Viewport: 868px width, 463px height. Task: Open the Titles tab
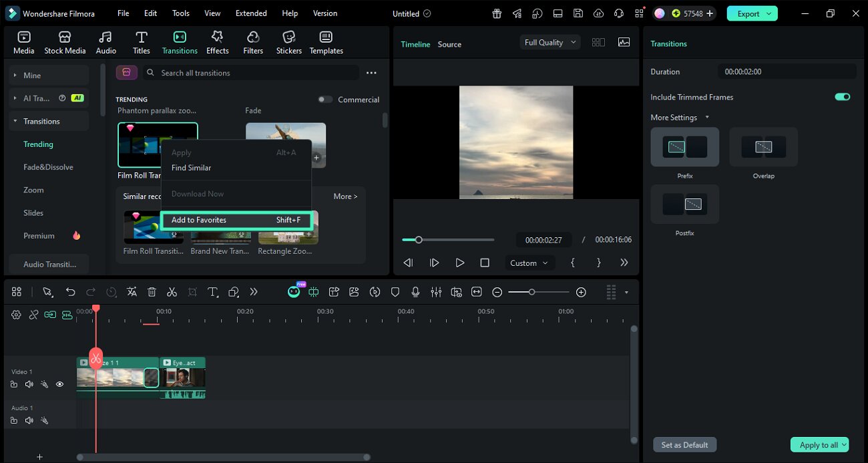[141, 43]
